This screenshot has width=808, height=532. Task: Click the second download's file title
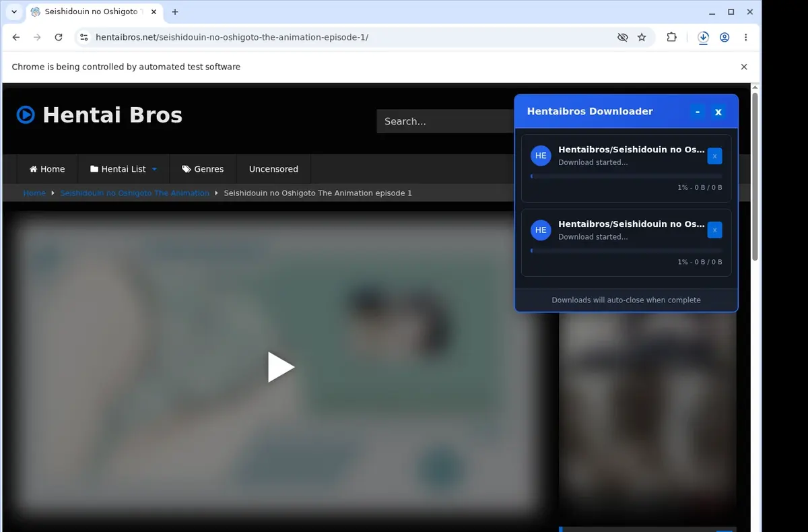point(632,224)
